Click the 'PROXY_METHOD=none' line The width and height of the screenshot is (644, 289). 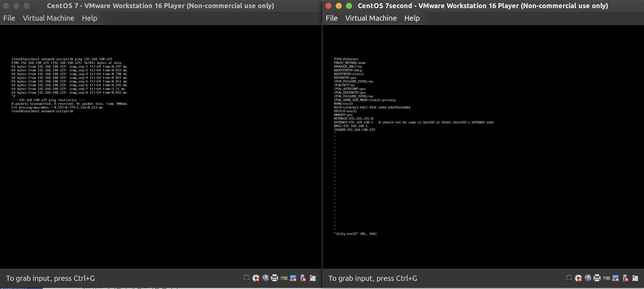350,63
